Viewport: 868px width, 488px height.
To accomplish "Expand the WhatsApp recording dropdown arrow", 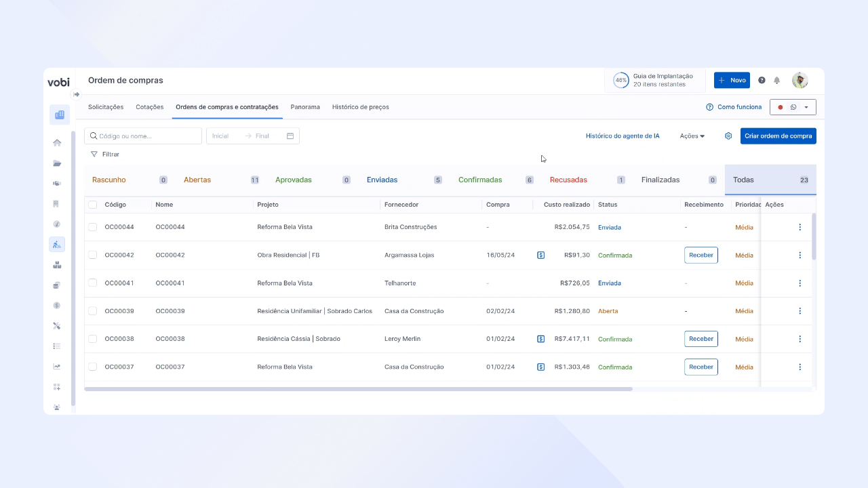I will point(806,107).
